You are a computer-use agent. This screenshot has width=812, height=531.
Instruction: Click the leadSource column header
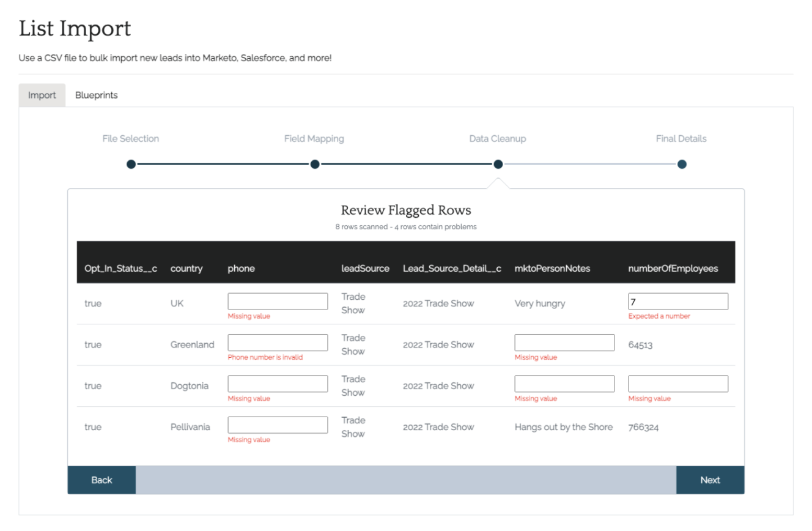(365, 269)
